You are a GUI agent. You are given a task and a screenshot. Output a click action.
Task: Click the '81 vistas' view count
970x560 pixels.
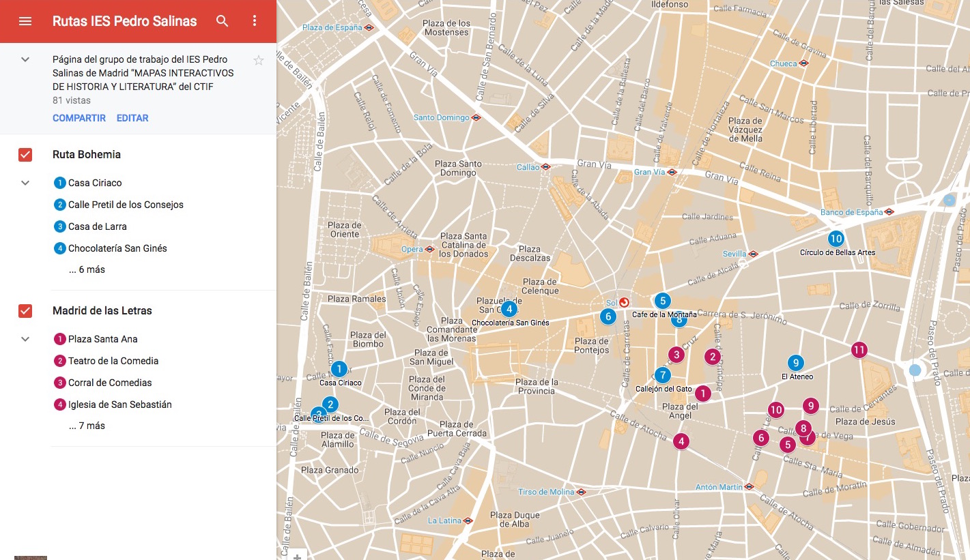tap(72, 100)
